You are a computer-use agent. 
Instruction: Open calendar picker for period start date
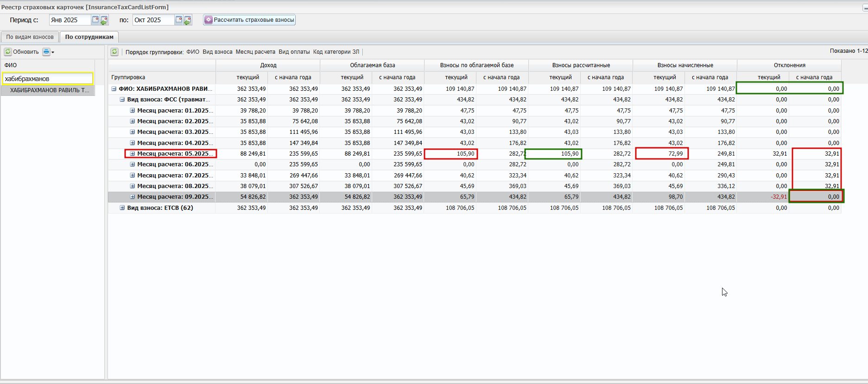pyautogui.click(x=95, y=20)
